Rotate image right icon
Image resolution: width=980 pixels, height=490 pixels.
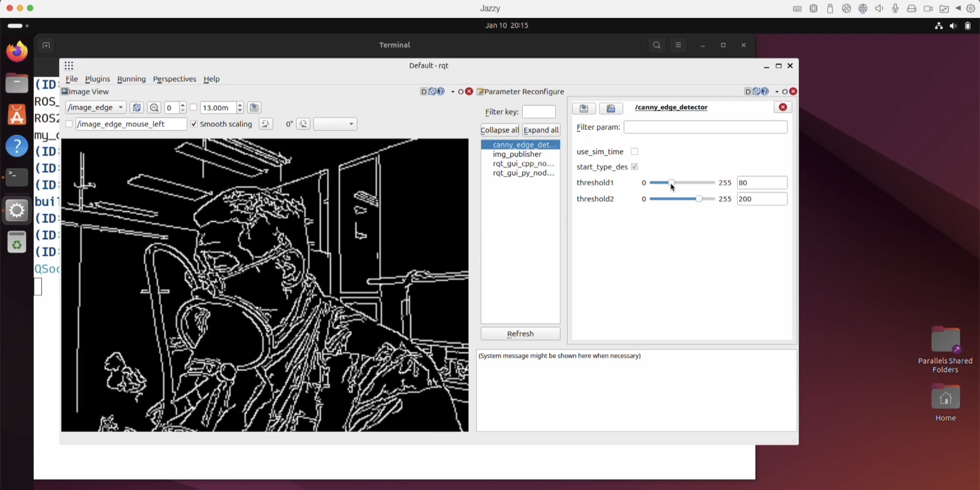coord(303,124)
